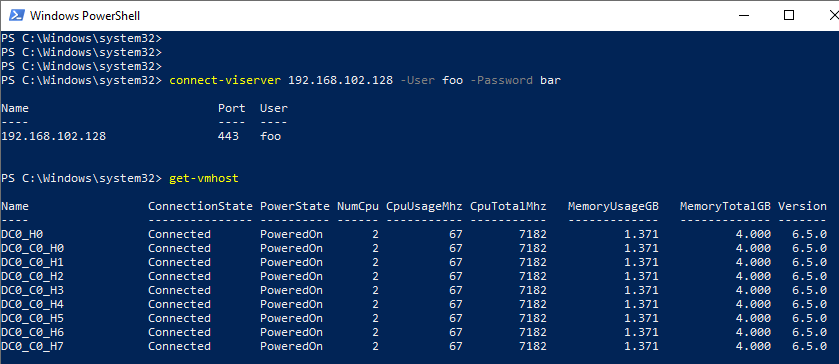Click the host name DC0_C0_H4

coord(33,304)
